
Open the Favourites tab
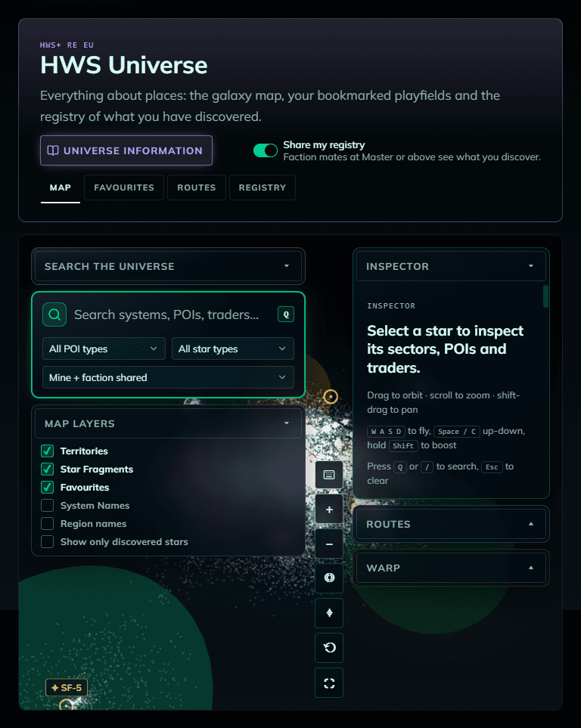(x=124, y=187)
